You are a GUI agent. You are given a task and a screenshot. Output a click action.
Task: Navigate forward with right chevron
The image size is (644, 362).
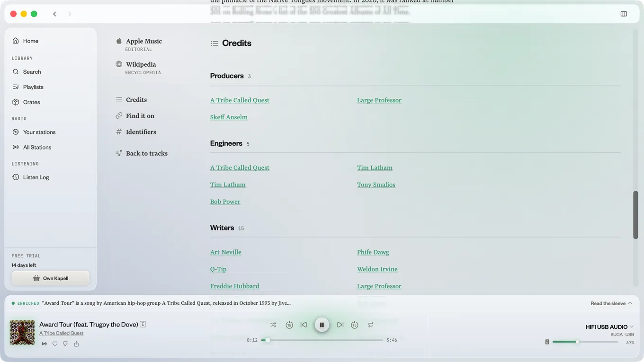click(x=70, y=14)
